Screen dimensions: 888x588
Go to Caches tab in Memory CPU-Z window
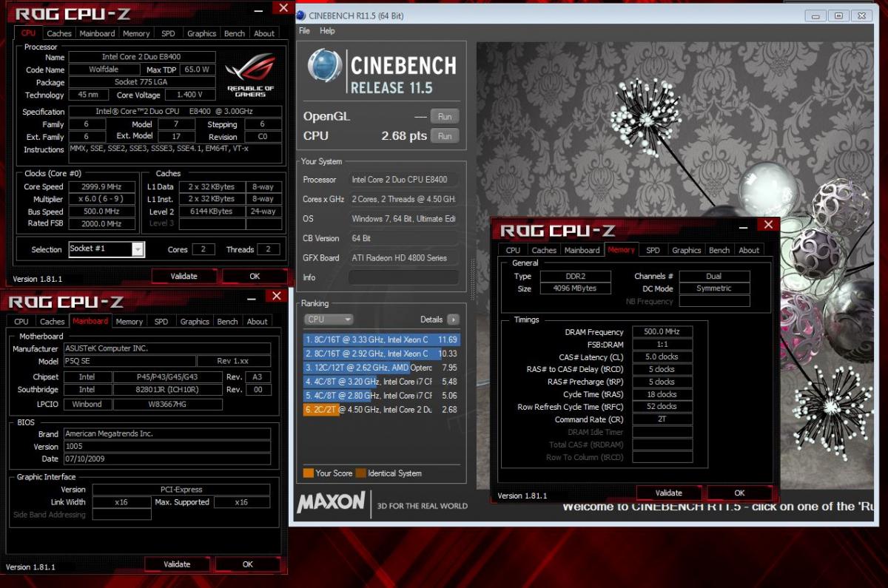(x=544, y=250)
